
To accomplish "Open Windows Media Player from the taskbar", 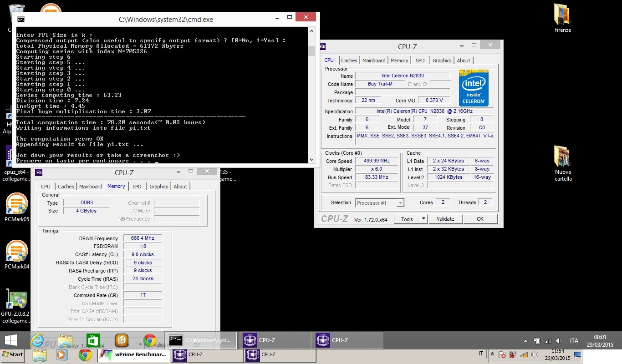I will [x=62, y=355].
